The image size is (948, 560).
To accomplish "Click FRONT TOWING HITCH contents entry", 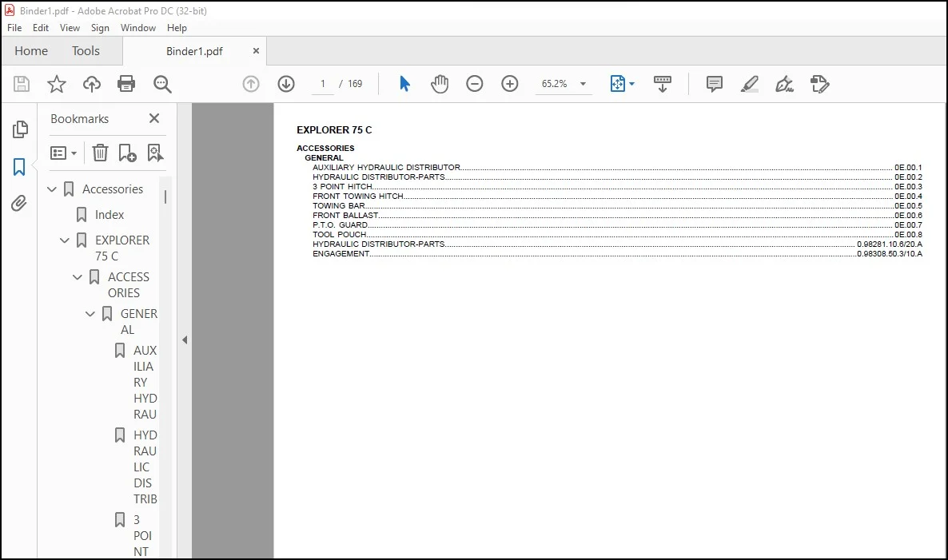I will [617, 197].
